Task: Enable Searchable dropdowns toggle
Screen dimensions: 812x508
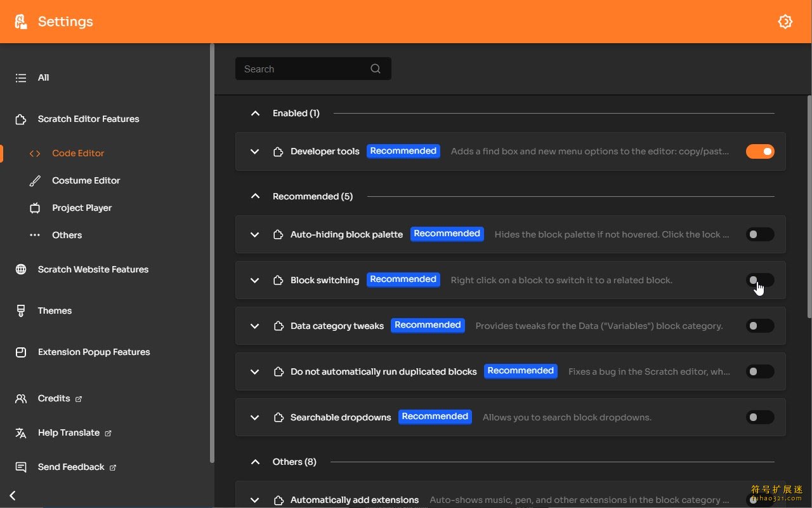Action: pos(760,418)
